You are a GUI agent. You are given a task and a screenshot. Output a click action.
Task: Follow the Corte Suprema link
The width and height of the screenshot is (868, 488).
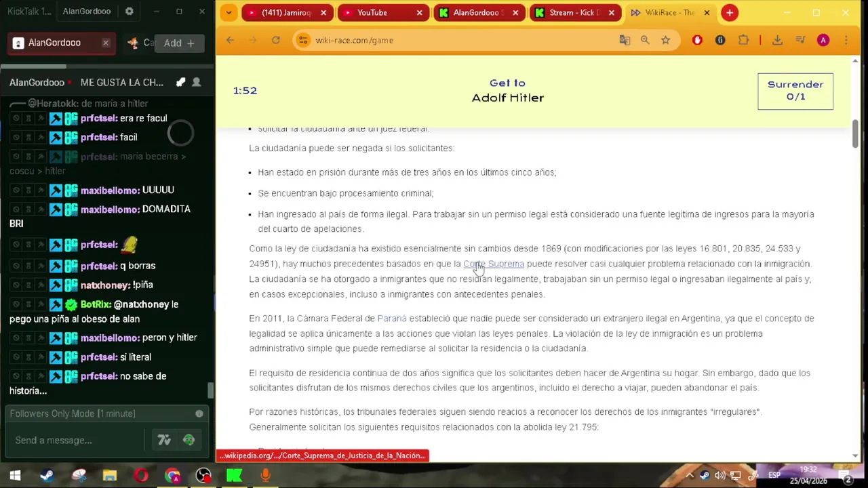(x=494, y=264)
